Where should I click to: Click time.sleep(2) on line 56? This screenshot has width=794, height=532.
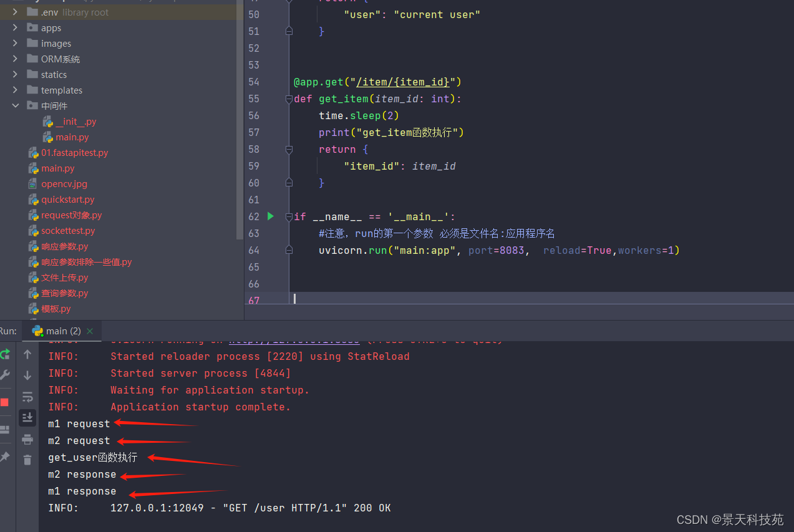pos(359,115)
